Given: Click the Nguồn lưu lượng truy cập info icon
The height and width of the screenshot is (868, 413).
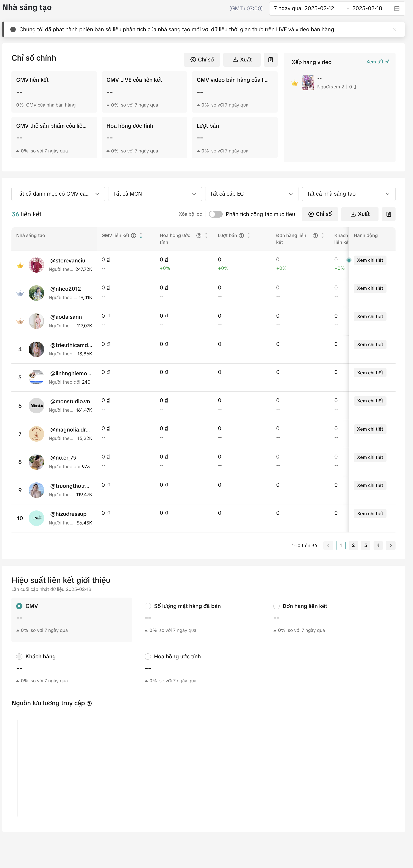Looking at the screenshot, I should tap(89, 703).
